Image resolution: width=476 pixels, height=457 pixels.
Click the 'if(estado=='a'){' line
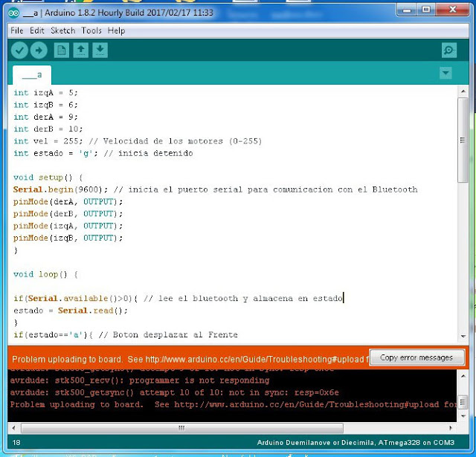click(x=126, y=335)
